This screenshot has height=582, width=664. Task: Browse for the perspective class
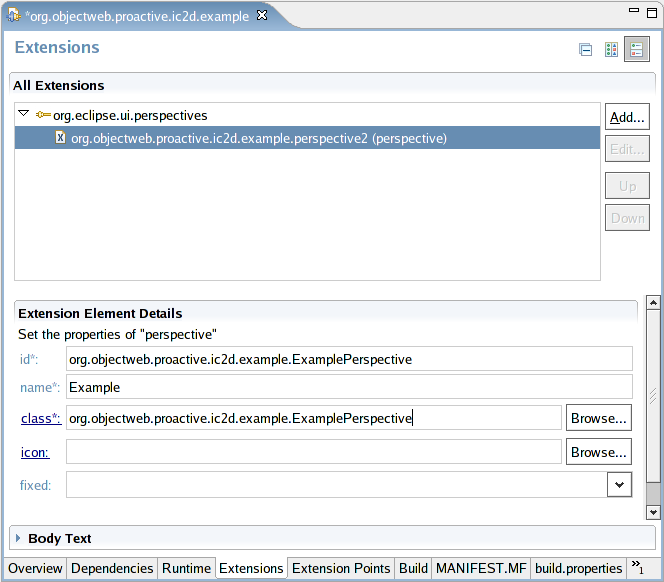(x=599, y=418)
